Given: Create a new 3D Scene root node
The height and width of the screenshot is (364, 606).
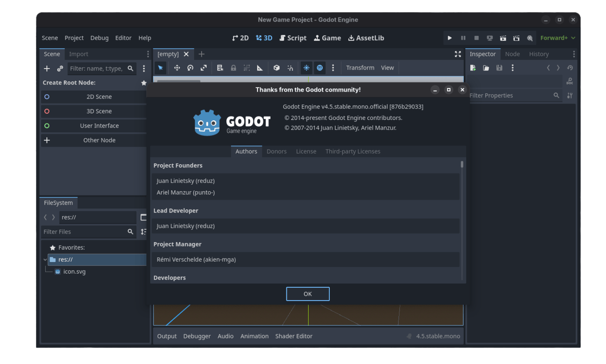Looking at the screenshot, I should tap(99, 111).
